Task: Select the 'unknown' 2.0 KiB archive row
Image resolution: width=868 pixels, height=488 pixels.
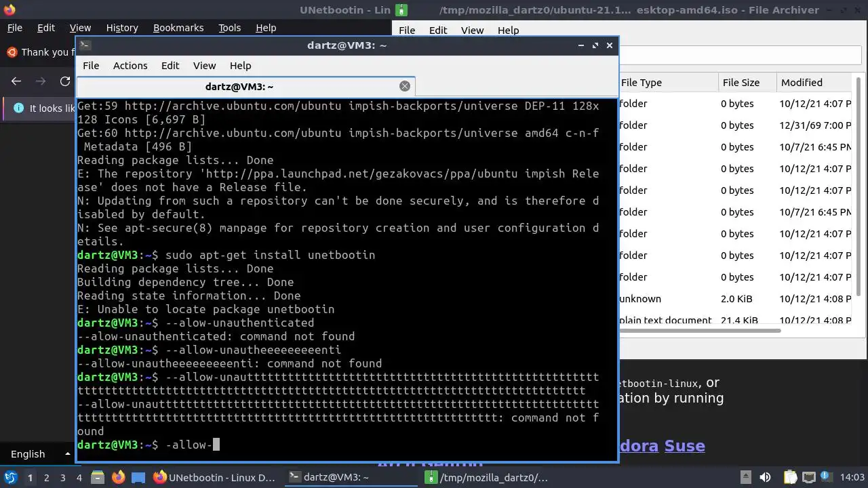Action: coord(735,299)
